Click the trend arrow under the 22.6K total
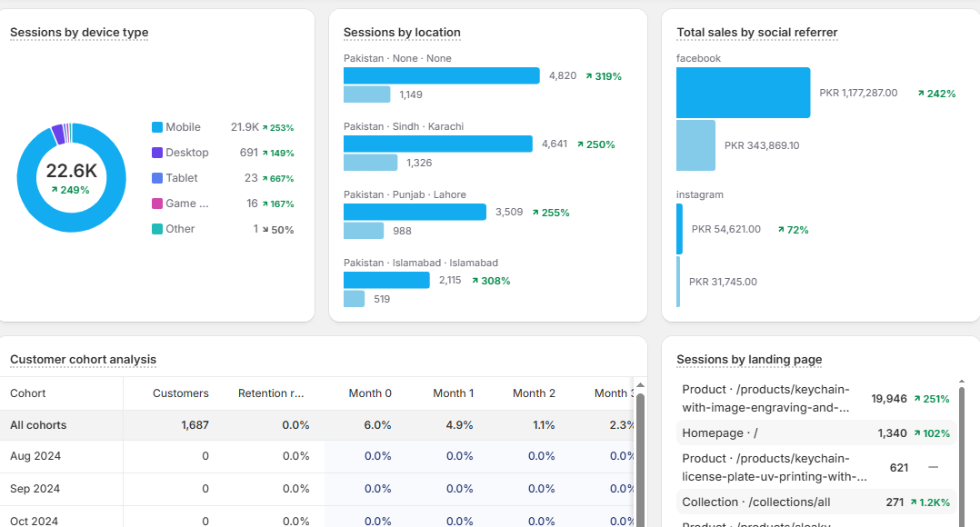Screen dimensions: 980x527 [x=55, y=190]
